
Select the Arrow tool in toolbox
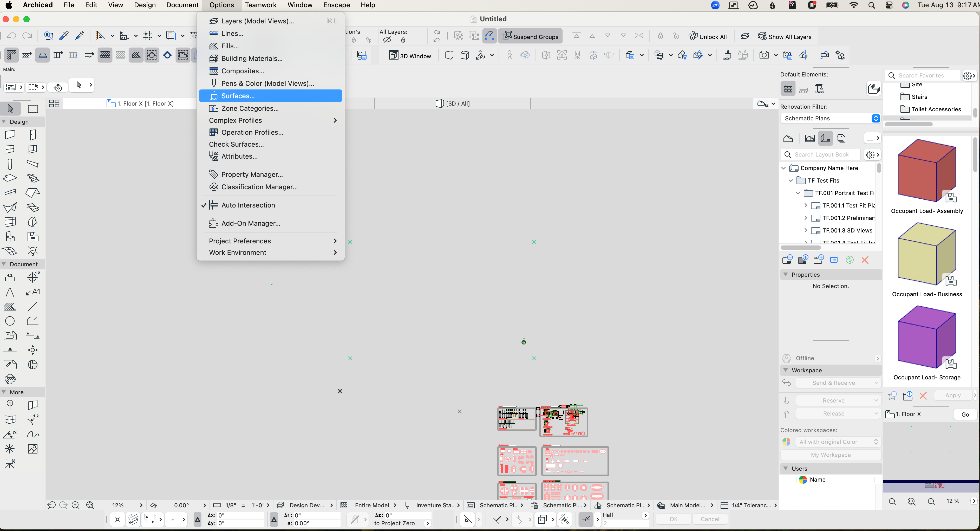pos(10,109)
